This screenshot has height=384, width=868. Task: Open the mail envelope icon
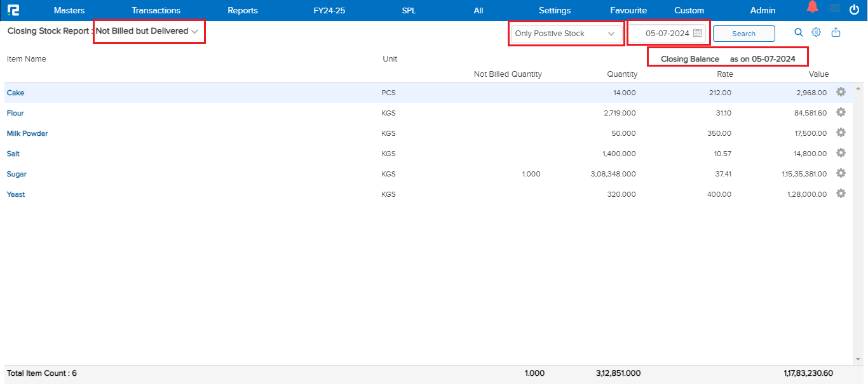tap(835, 8)
